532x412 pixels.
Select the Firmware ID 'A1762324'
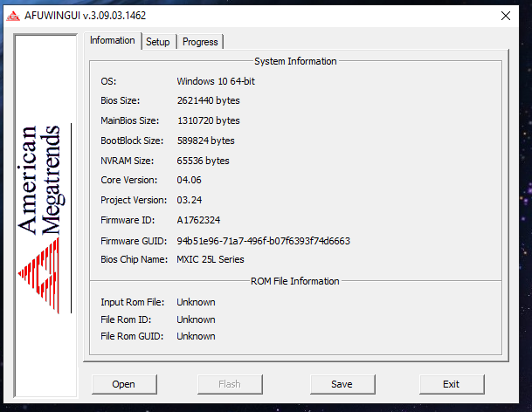click(198, 221)
